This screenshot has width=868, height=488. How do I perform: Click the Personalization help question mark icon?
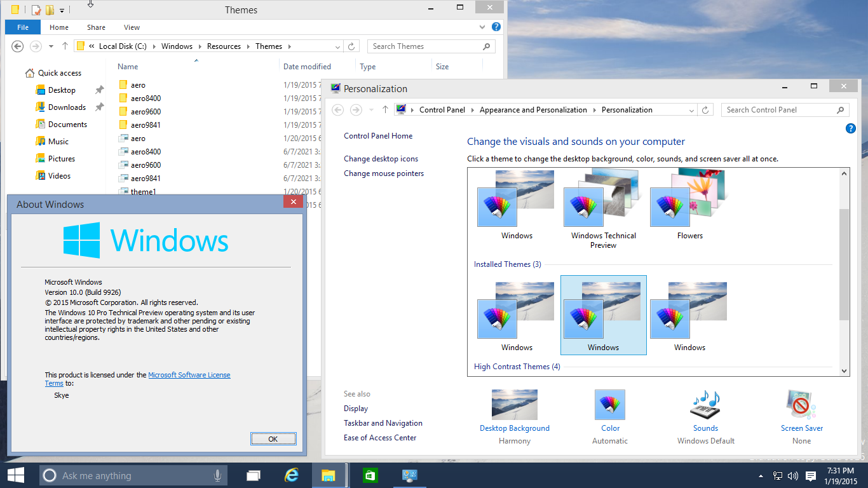click(x=851, y=129)
